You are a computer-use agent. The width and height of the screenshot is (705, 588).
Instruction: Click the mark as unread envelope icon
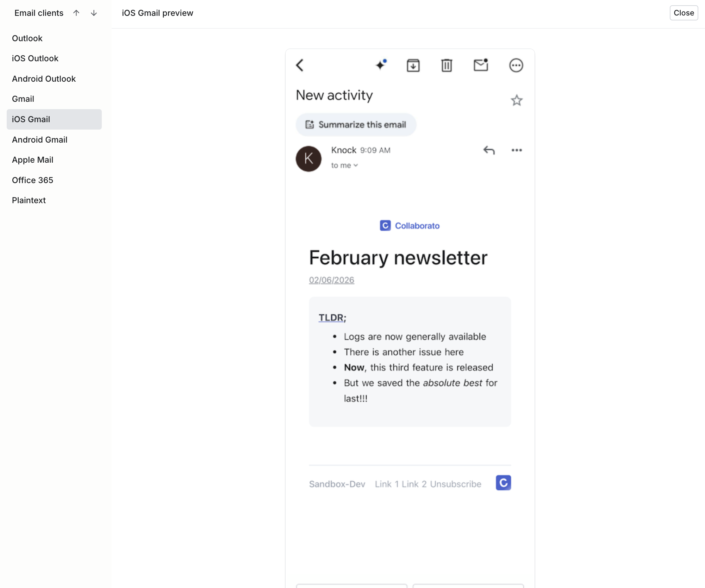pos(481,65)
